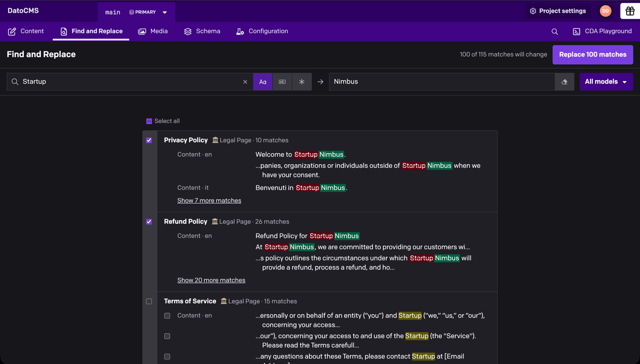640x364 pixels.
Task: Click the Legal Page icon next to Privacy Policy
Action: coord(215,140)
